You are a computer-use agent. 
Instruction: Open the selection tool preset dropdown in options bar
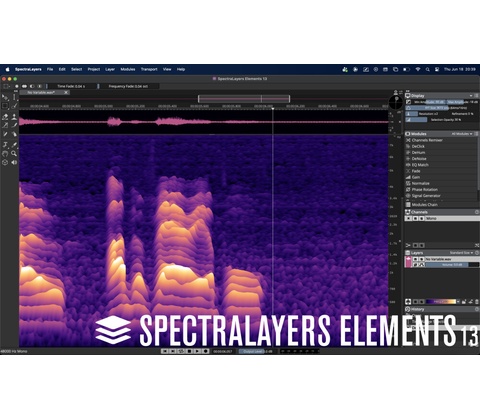(x=6, y=86)
